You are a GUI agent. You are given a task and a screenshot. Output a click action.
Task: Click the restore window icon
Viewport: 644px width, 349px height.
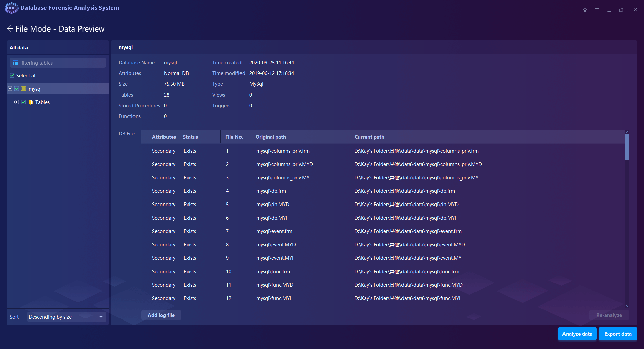click(x=621, y=10)
